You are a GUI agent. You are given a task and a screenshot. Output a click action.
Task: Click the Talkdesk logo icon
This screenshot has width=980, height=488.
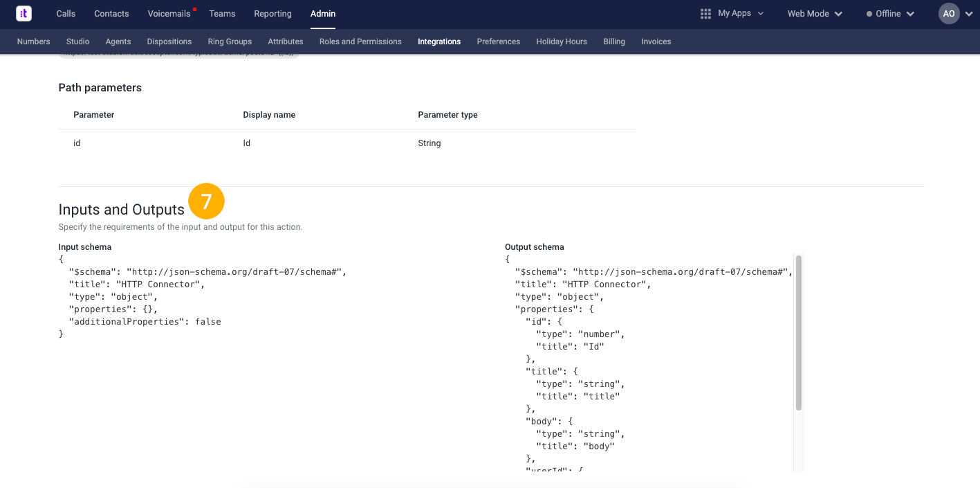click(24, 13)
